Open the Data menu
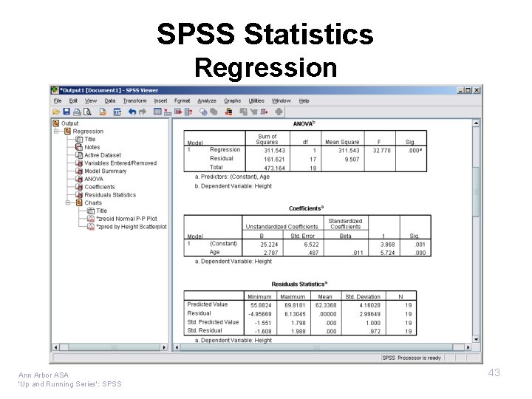The height and width of the screenshot is (399, 532). [x=110, y=100]
